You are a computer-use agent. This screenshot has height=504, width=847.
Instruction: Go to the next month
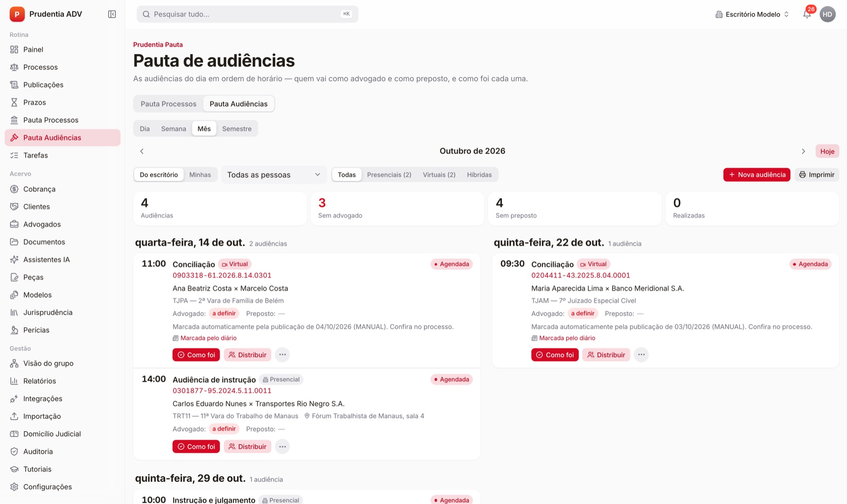point(803,151)
